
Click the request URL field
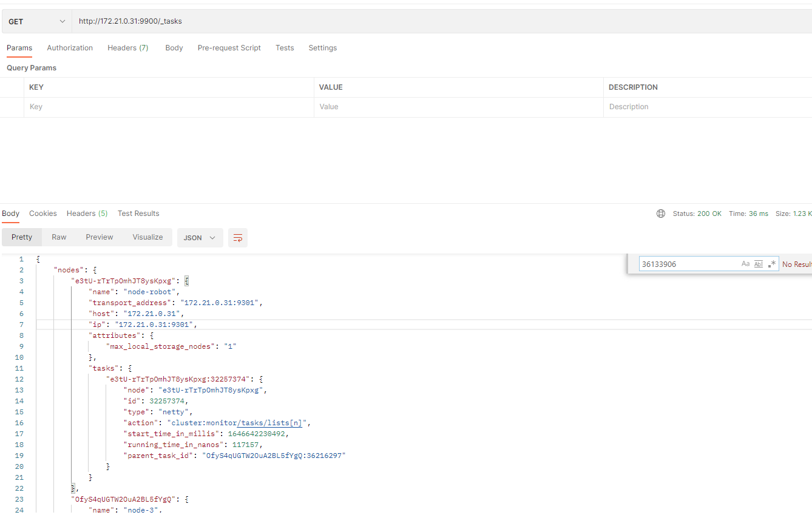click(x=442, y=21)
